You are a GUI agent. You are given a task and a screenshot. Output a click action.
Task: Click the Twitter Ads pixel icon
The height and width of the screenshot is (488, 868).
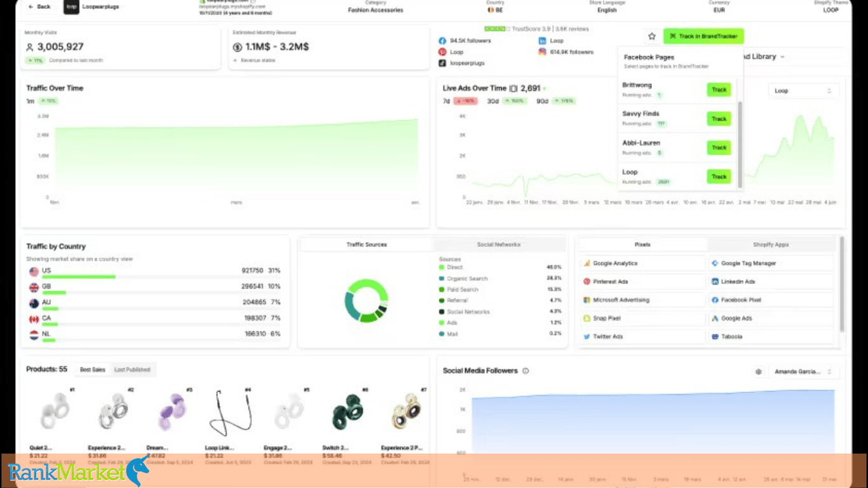click(x=587, y=337)
